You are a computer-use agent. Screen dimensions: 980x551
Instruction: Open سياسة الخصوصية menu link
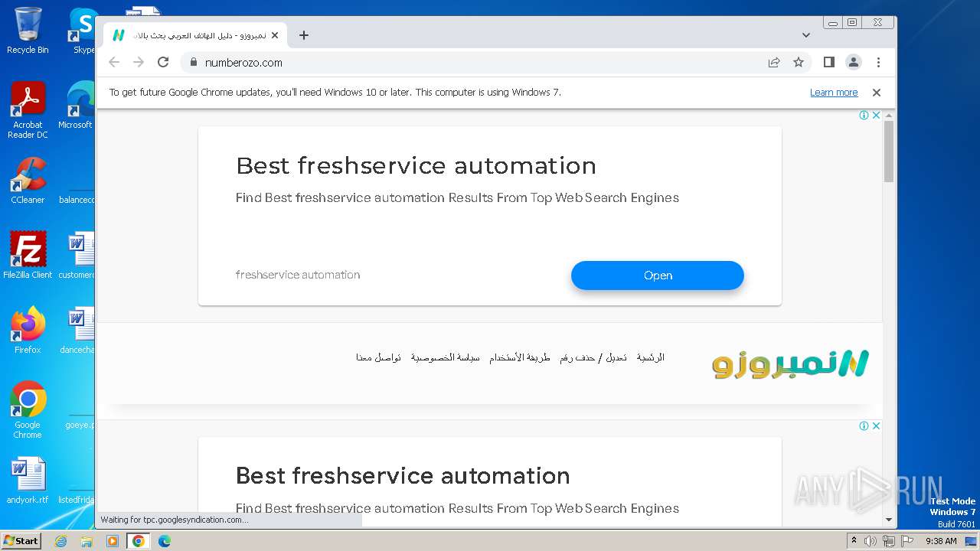coord(446,357)
